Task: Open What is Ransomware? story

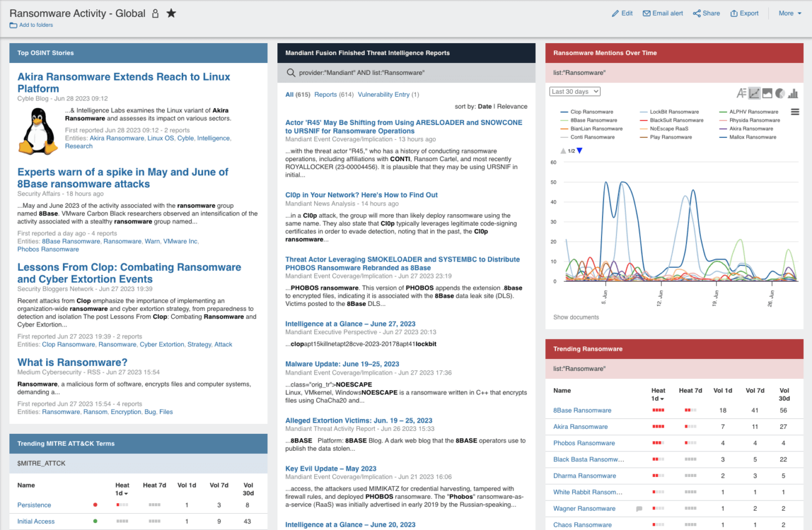Action: tap(72, 362)
